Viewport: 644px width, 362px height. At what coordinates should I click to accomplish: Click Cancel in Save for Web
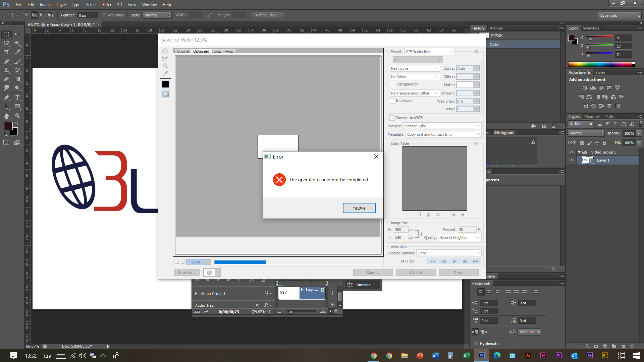click(416, 273)
